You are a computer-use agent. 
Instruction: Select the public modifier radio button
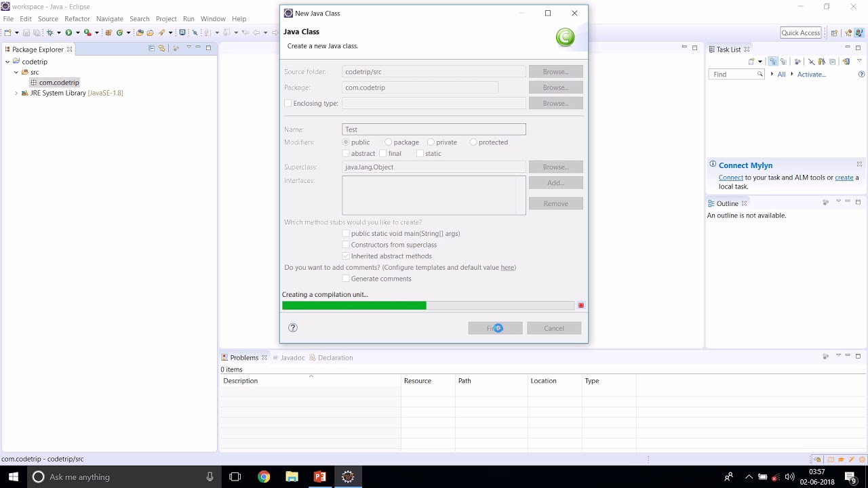point(346,142)
